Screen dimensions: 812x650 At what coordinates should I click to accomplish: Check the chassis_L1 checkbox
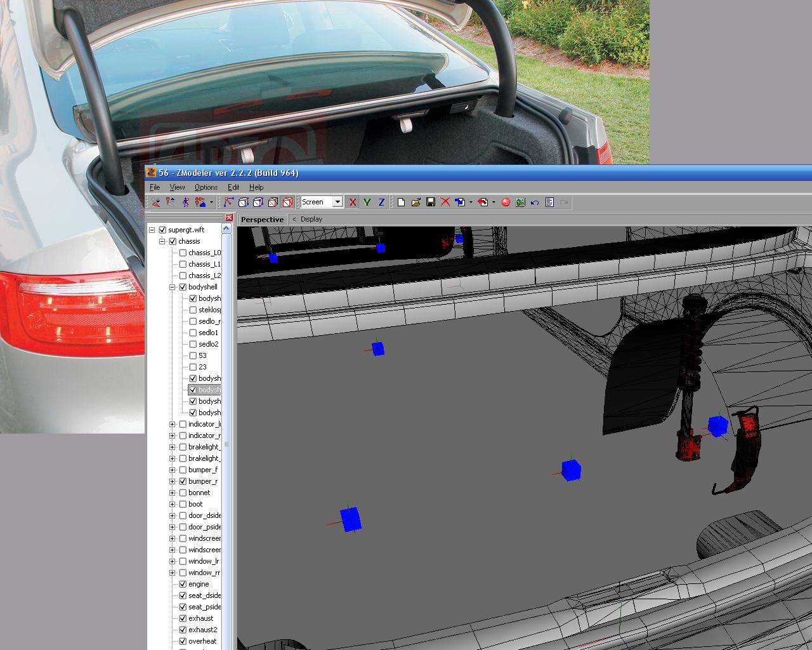click(183, 264)
